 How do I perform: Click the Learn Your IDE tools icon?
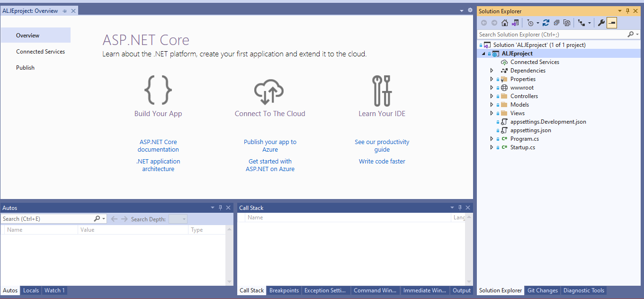382,91
